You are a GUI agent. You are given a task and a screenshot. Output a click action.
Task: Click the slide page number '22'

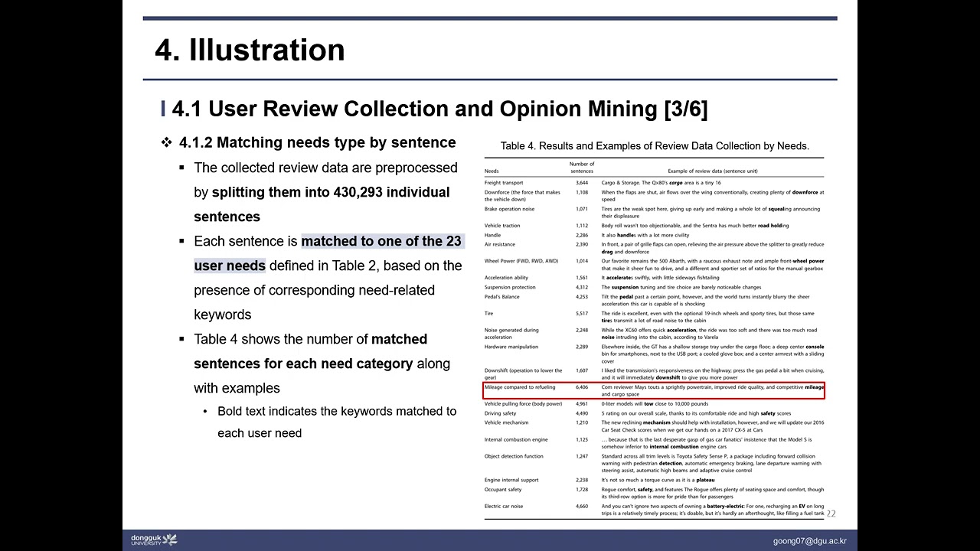pos(831,514)
